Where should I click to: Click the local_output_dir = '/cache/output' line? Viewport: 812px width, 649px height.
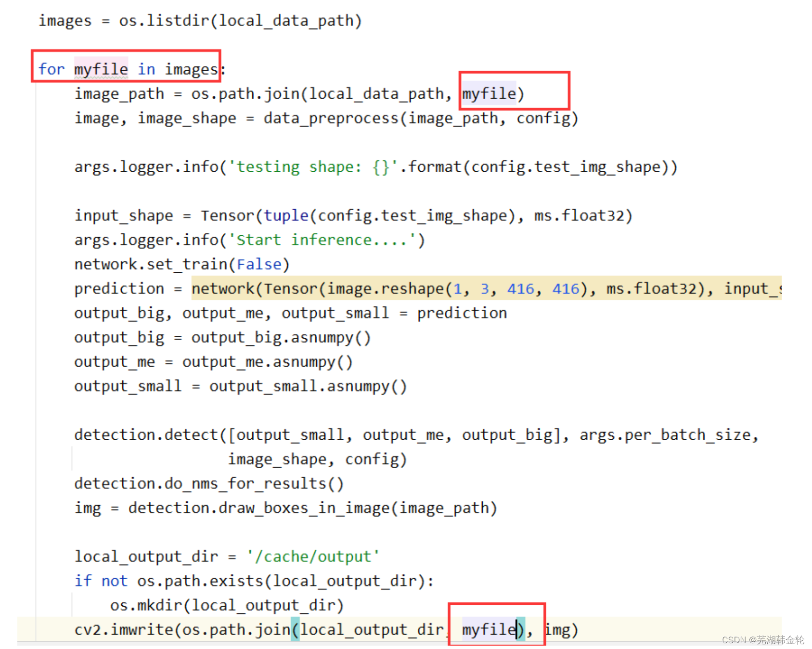click(x=227, y=557)
